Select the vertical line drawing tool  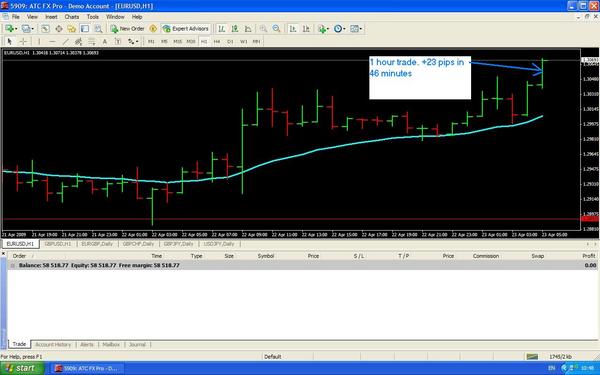(39, 41)
